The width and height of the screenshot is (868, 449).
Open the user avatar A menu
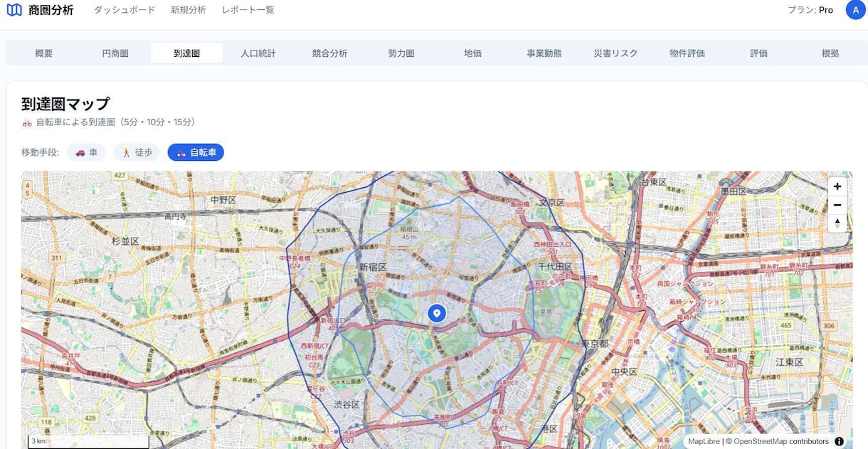click(855, 10)
